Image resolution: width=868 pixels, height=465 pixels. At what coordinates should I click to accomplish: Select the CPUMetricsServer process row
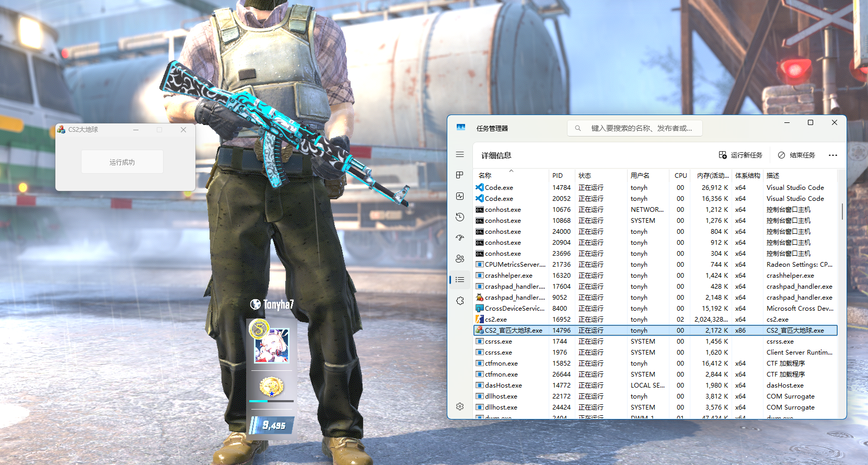tap(655, 264)
